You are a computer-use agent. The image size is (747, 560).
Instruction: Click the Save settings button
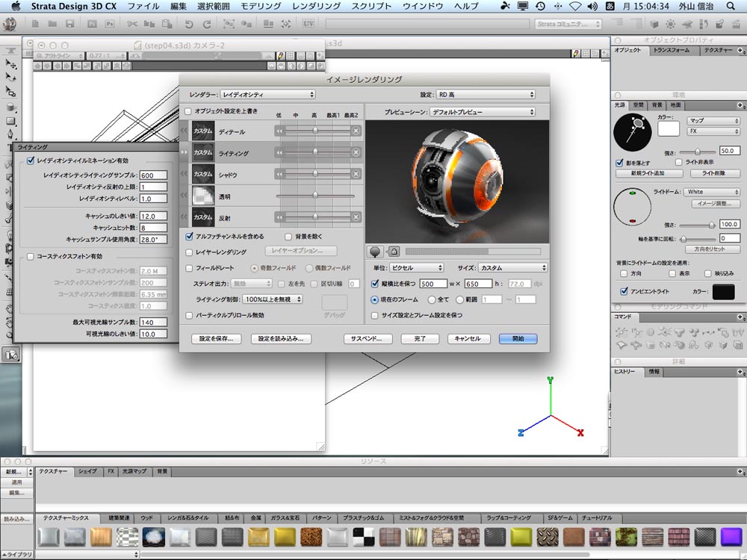point(216,338)
